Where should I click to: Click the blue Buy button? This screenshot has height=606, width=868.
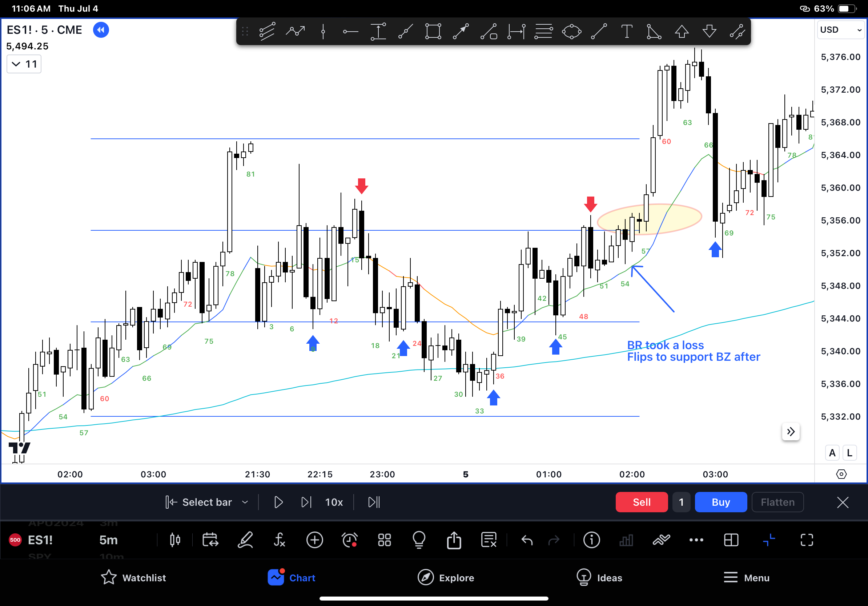click(x=720, y=502)
